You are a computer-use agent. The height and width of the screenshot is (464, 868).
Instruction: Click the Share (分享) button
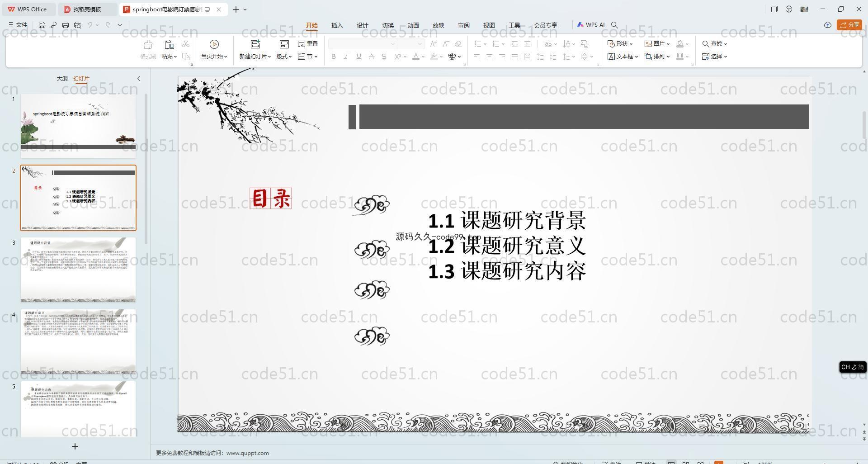click(x=849, y=25)
